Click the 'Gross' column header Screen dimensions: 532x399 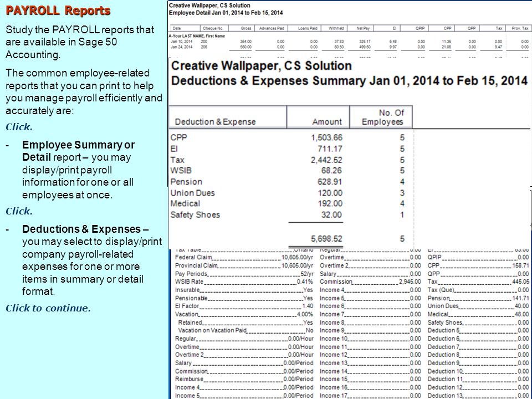246,28
